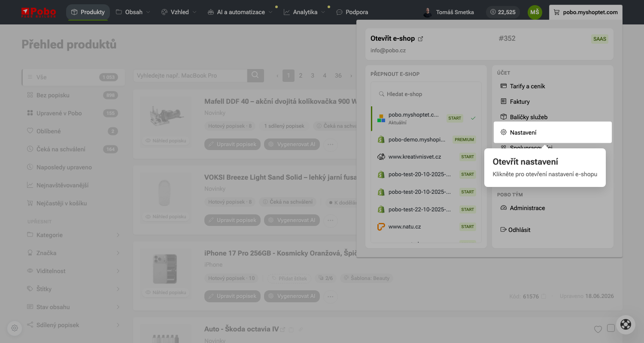The image size is (644, 343).
Task: Click the Hledat e-shop search field
Action: [x=426, y=94]
